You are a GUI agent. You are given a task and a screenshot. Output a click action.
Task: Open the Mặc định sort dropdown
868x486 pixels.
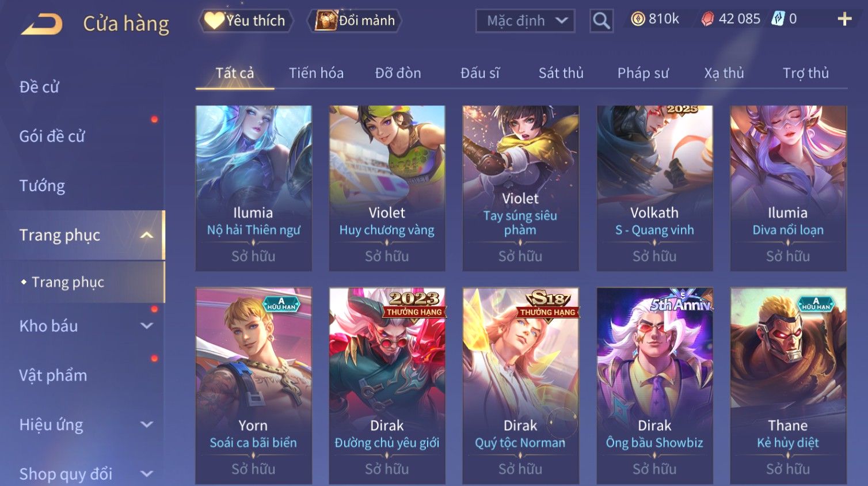tap(525, 21)
